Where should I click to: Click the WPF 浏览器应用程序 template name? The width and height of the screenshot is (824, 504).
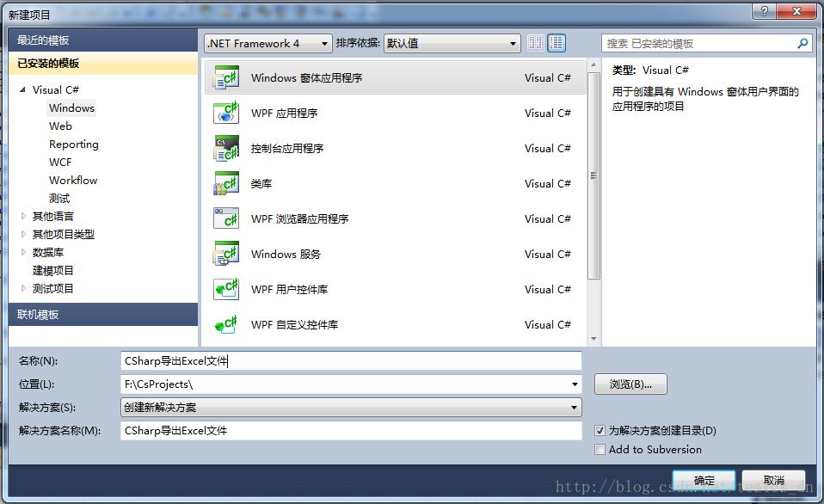point(299,218)
